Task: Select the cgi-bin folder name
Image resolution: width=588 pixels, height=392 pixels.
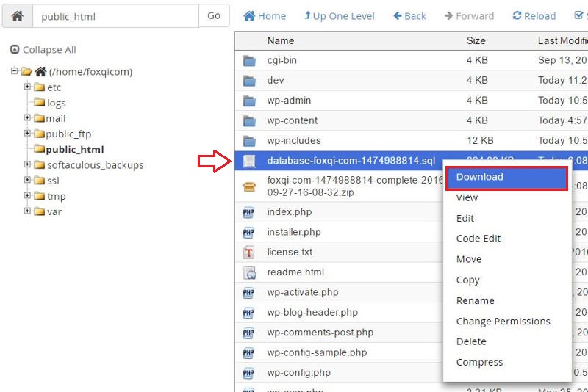Action: 282,60
